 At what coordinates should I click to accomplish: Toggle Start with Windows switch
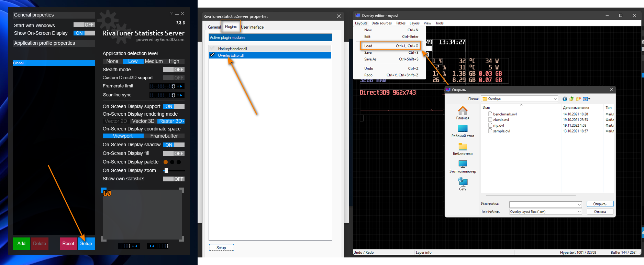tap(84, 25)
